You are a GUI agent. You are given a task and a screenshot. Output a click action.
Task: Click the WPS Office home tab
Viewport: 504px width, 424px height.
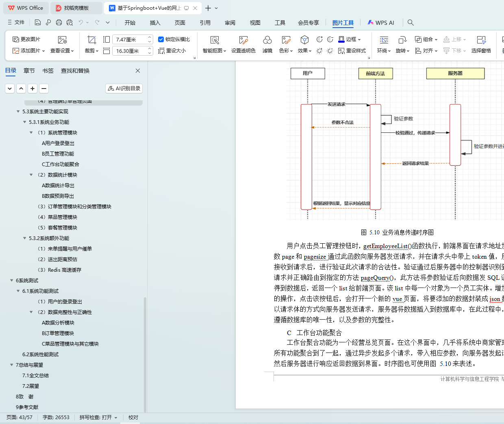26,8
